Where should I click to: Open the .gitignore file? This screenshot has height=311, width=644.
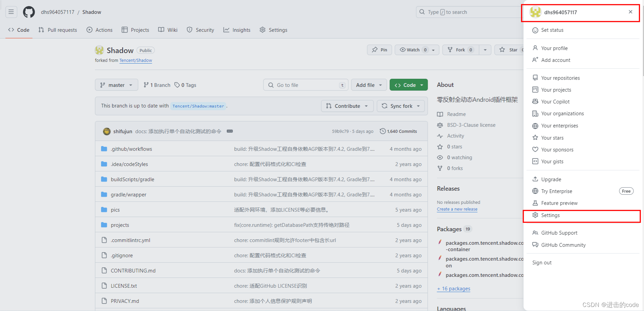click(122, 255)
